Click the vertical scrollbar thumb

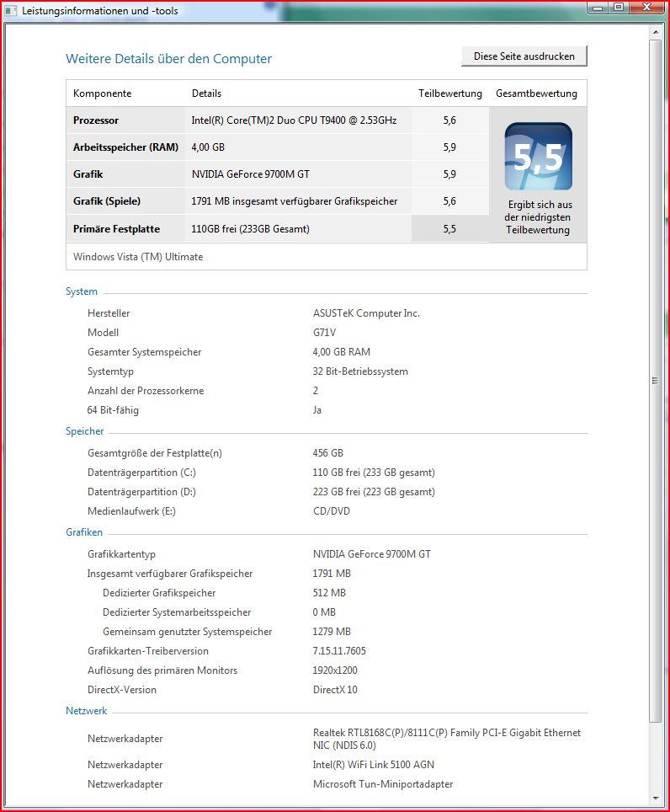(656, 381)
